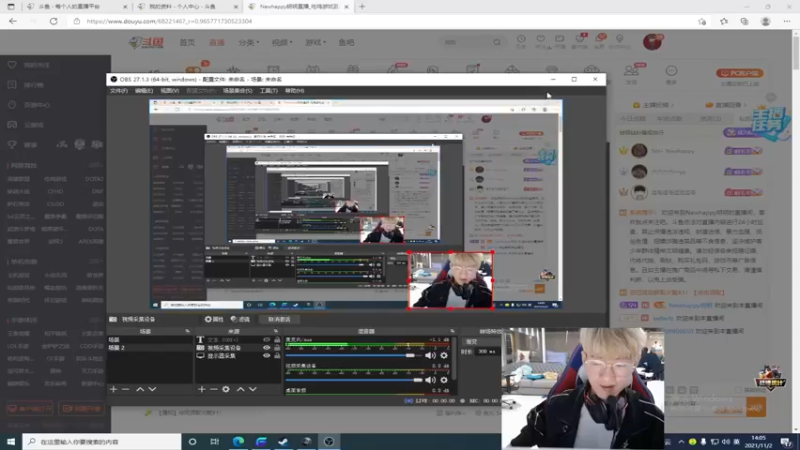Expand Douyu 分类 category dropdown
Image resolution: width=800 pixels, height=450 pixels.
248,42
